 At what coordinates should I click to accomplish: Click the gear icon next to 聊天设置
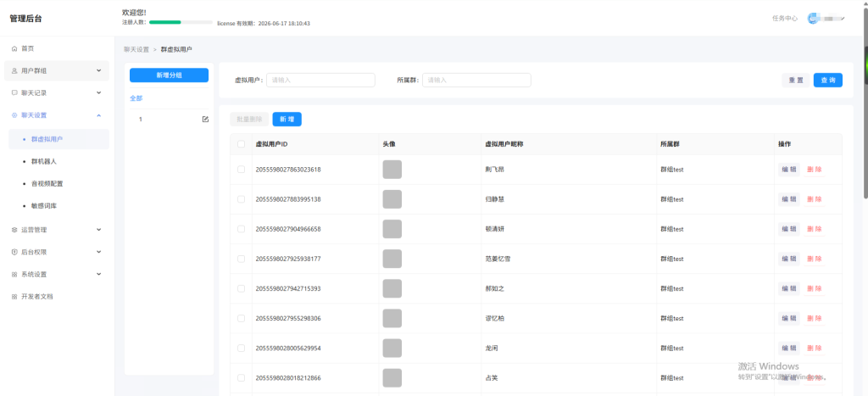tap(14, 115)
